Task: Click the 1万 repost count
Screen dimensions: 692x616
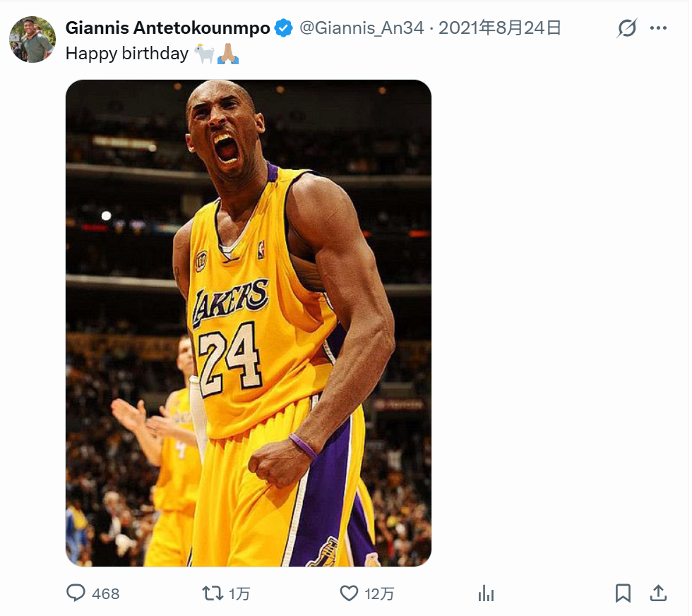Action: [x=239, y=593]
